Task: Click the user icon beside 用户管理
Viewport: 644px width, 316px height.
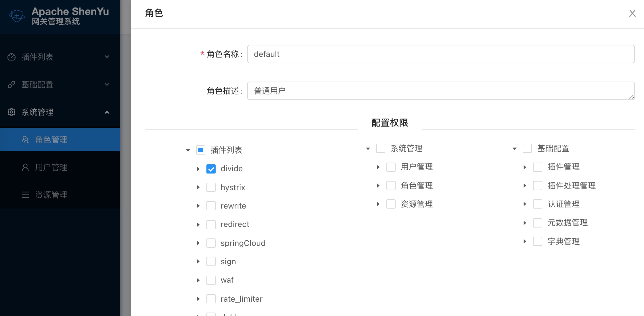Action: point(25,167)
